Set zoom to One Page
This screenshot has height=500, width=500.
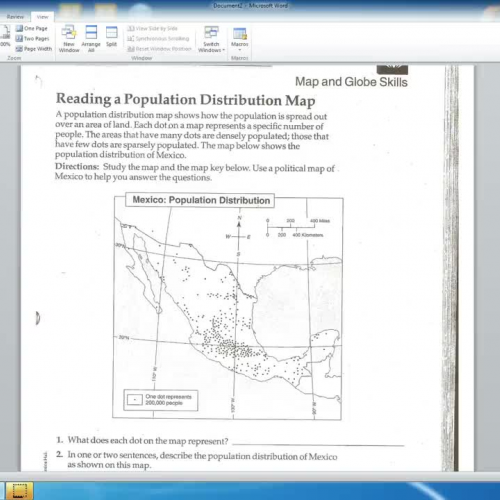coord(32,28)
